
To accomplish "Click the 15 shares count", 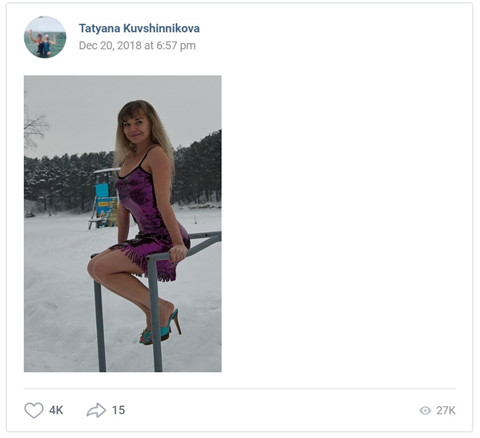I will pos(118,410).
